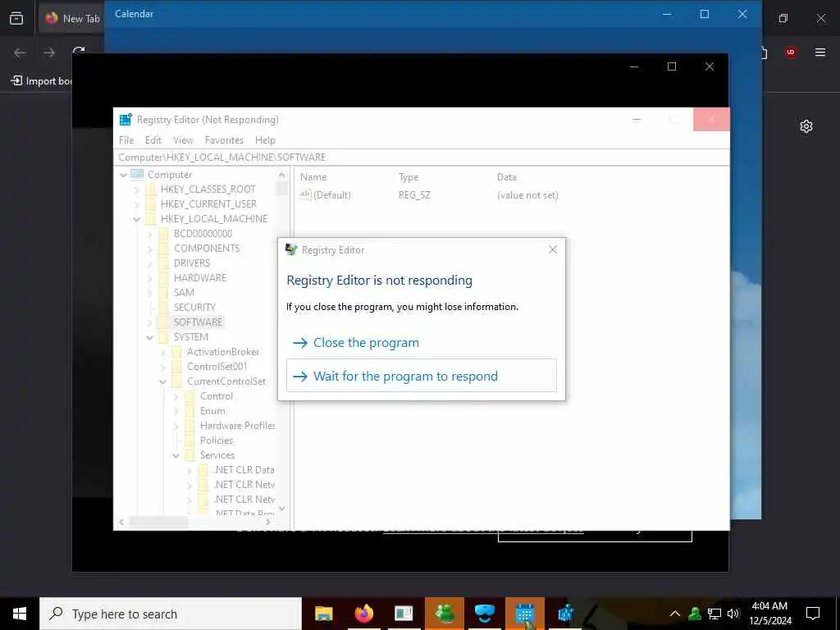
Task: Choose Wait for the program to respond
Action: 422,376
